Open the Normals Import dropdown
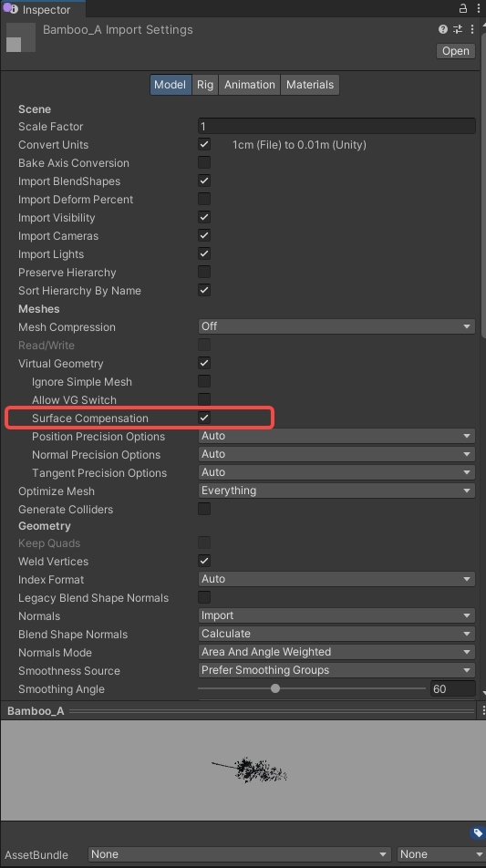Image resolution: width=486 pixels, height=868 pixels. (336, 615)
